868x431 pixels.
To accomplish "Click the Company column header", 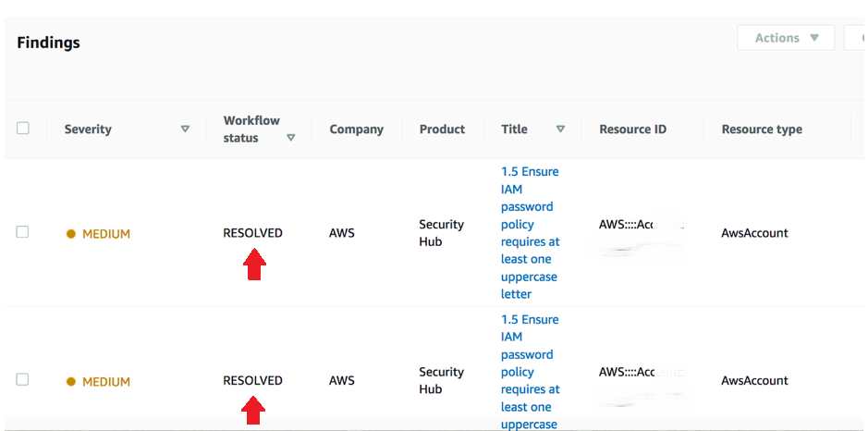I will (x=357, y=129).
